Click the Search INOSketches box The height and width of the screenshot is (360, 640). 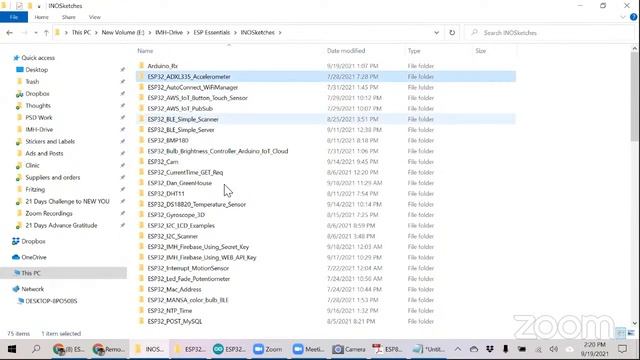pyautogui.click(x=549, y=33)
